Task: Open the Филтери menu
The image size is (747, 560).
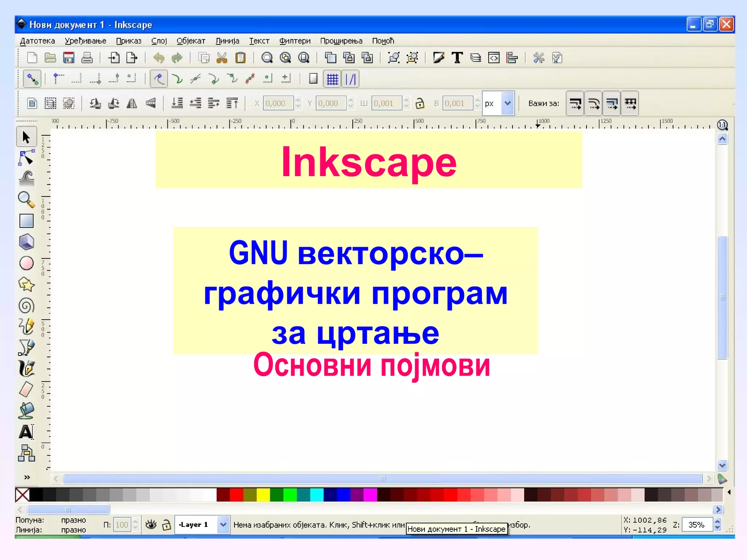Action: pyautogui.click(x=295, y=41)
